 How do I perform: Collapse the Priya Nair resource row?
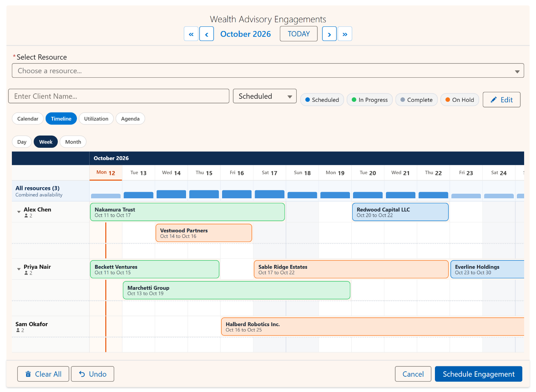point(19,269)
